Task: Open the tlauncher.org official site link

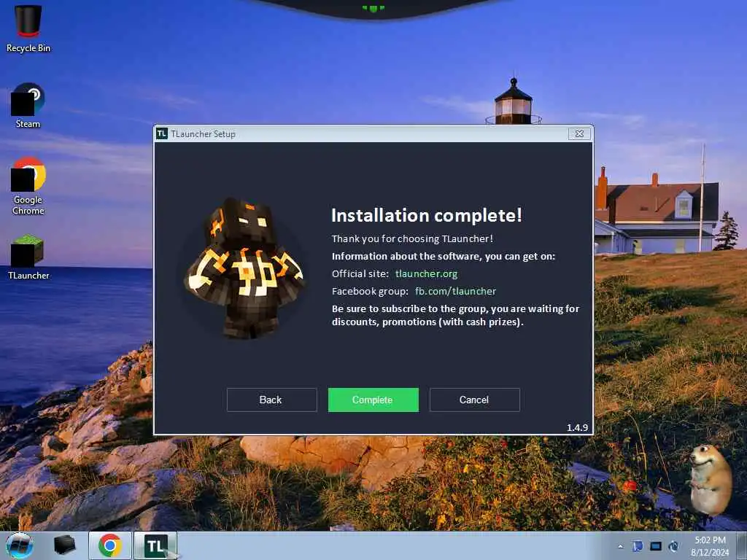Action: [x=426, y=274]
